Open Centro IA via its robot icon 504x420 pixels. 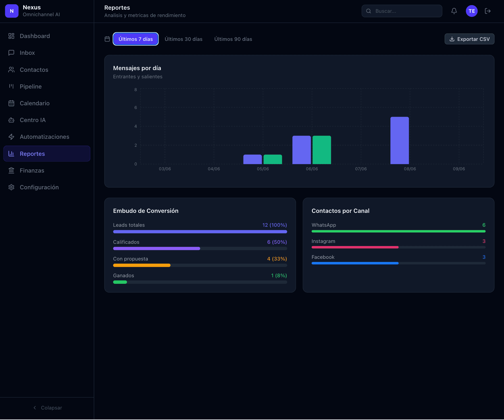[x=11, y=120]
